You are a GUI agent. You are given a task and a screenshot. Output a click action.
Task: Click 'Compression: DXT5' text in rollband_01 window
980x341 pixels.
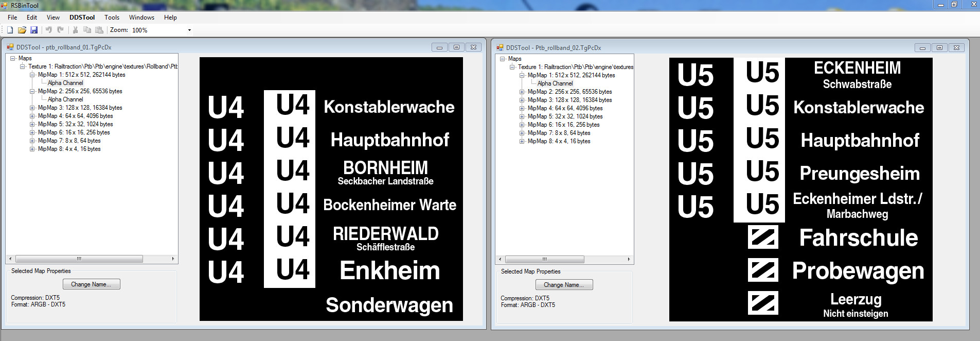coord(35,298)
